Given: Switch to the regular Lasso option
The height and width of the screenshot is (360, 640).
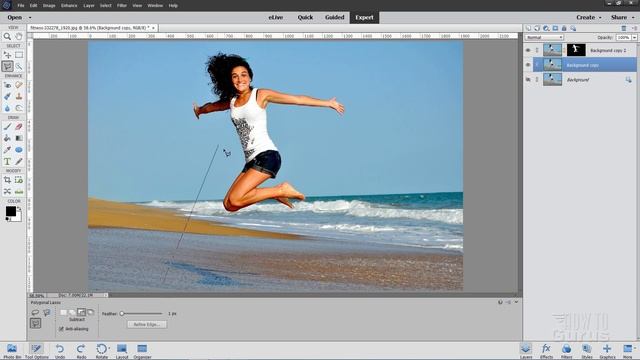Looking at the screenshot, I should pos(35,313).
